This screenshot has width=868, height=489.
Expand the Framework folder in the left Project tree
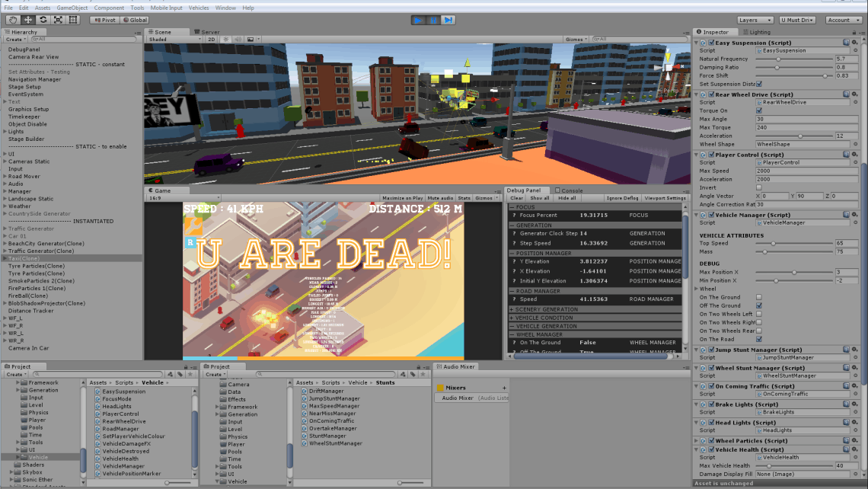coord(17,383)
